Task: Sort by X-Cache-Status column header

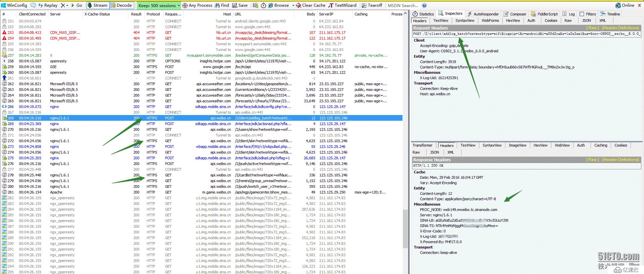Action: pyautogui.click(x=105, y=14)
